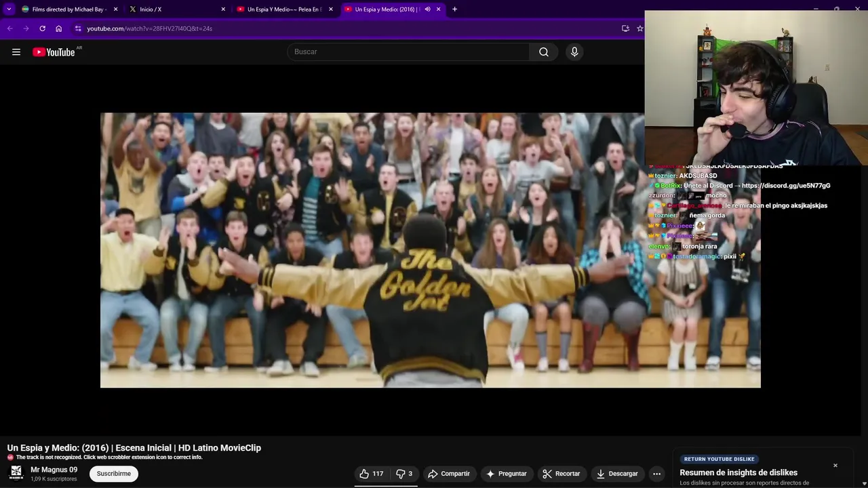The image size is (868, 488).
Task: Close the Un Espia Y Medio Pelea tab
Action: point(331,9)
